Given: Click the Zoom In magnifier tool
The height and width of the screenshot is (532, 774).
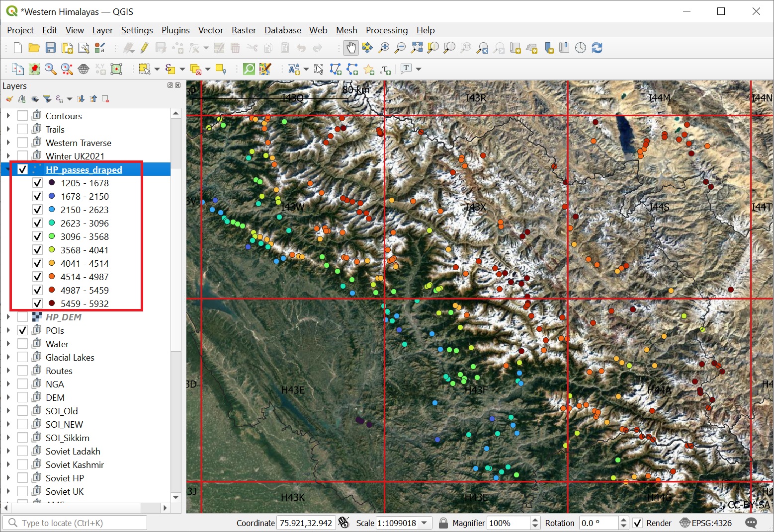Looking at the screenshot, I should point(384,48).
